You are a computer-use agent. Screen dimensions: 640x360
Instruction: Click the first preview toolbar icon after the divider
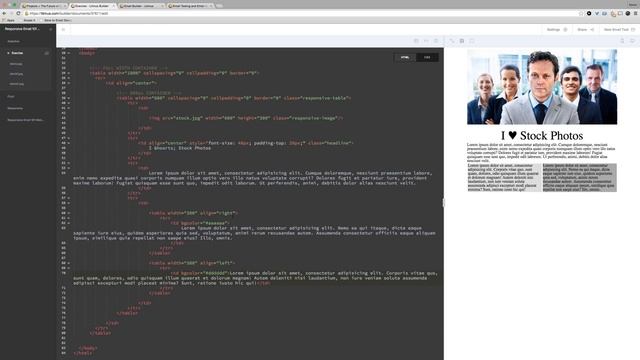tap(452, 41)
